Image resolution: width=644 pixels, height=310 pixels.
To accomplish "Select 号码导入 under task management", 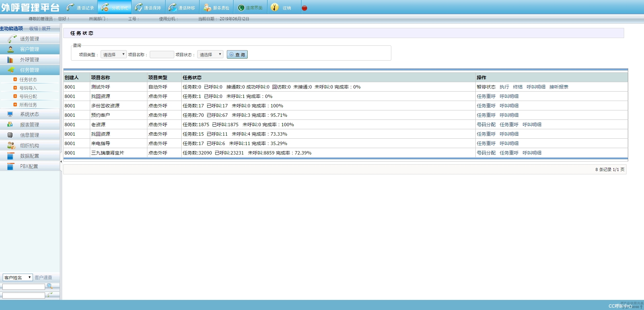I will (28, 88).
